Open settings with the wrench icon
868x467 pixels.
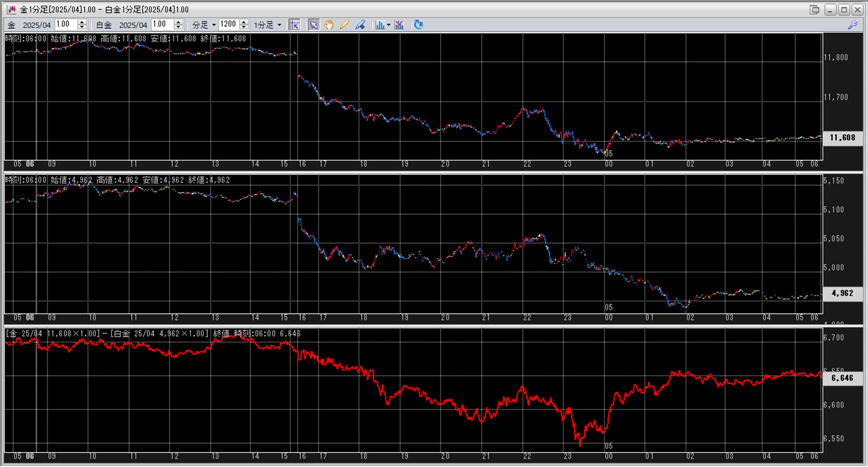(852, 25)
